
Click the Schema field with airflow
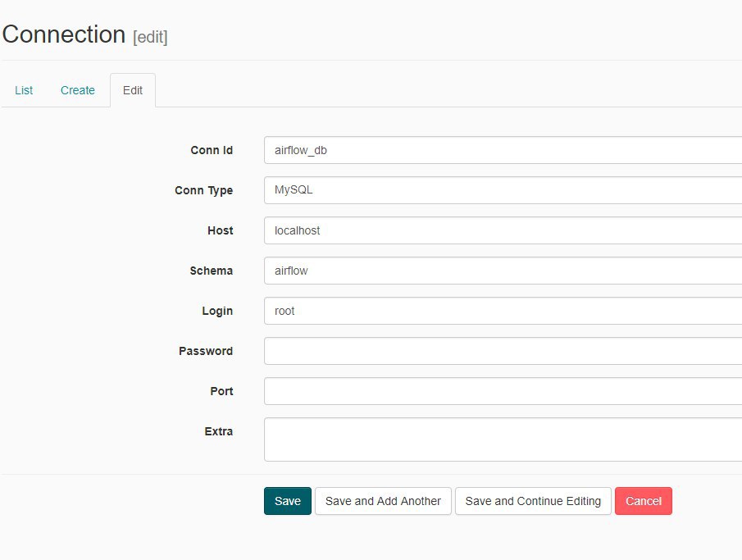click(x=503, y=271)
